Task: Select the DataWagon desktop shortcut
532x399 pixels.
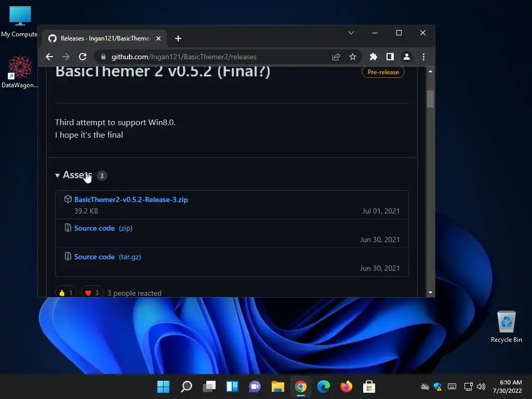Action: (x=20, y=72)
